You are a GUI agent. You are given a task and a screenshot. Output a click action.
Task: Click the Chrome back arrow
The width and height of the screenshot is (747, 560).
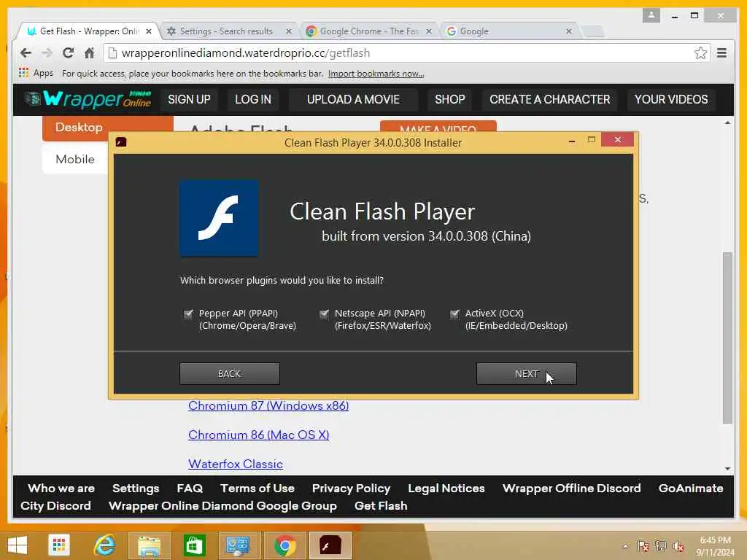click(26, 52)
